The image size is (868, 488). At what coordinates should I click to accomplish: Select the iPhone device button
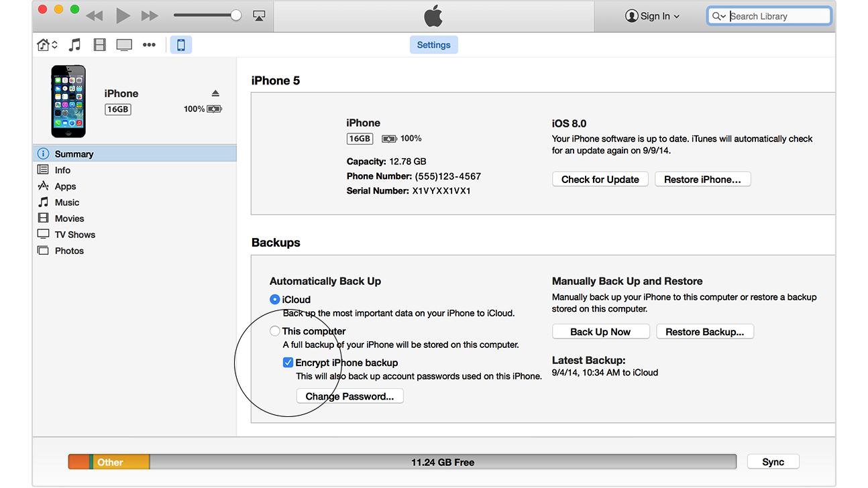click(181, 45)
